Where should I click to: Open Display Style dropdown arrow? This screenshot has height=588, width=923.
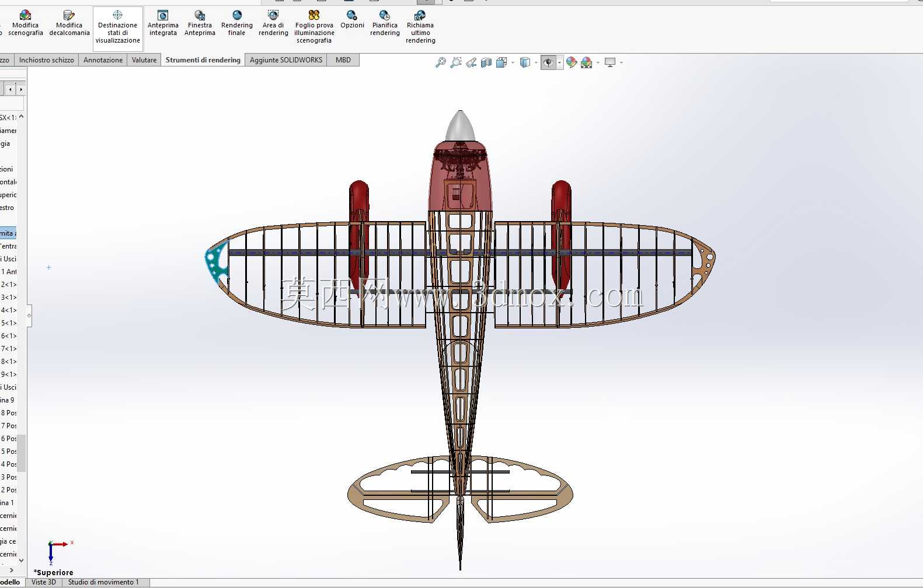click(x=536, y=62)
